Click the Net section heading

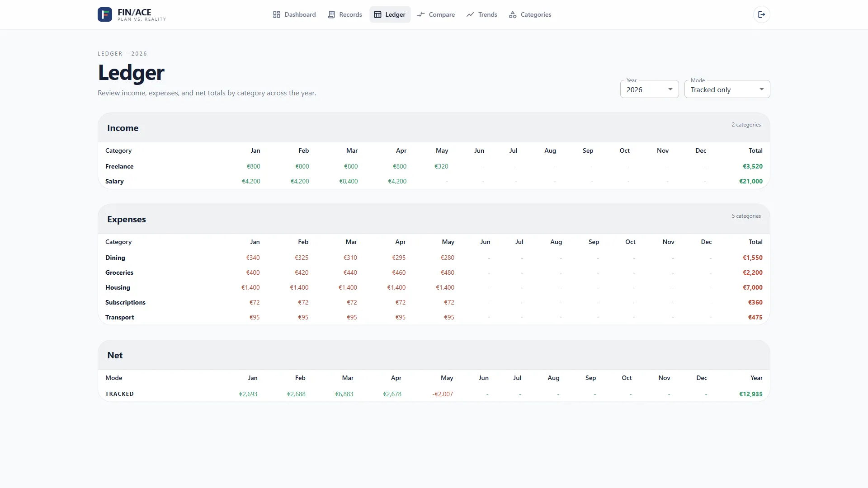point(115,355)
